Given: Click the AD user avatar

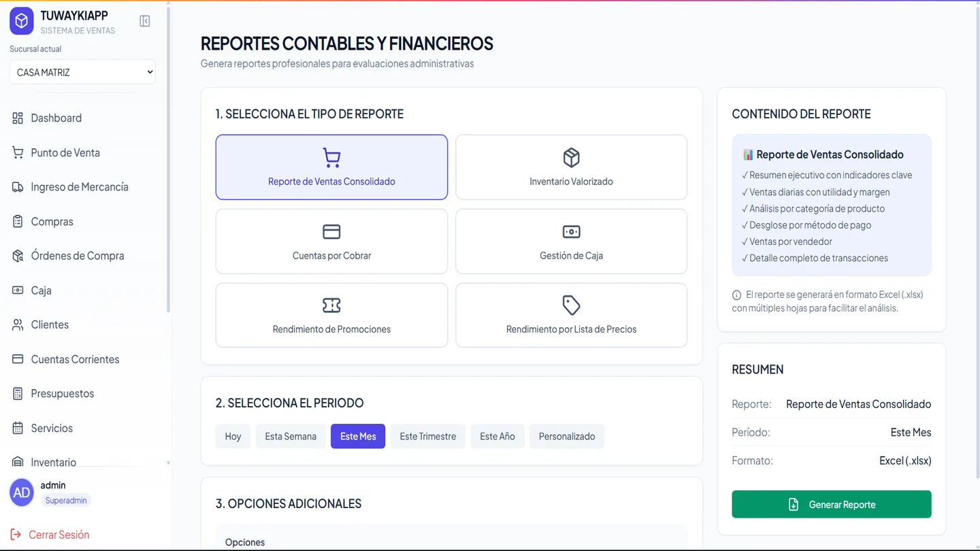Looking at the screenshot, I should 22,492.
